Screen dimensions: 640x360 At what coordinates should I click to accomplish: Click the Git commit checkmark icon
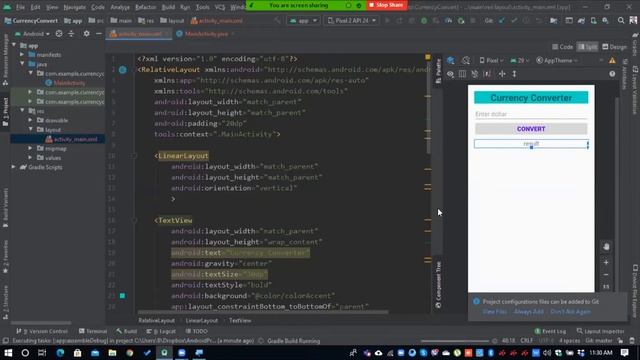pos(513,20)
